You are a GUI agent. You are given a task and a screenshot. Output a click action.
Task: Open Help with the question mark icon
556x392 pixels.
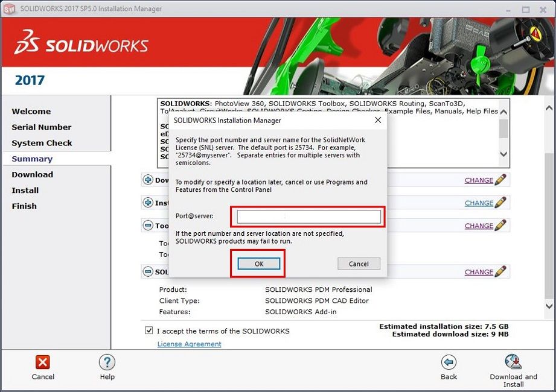(107, 362)
